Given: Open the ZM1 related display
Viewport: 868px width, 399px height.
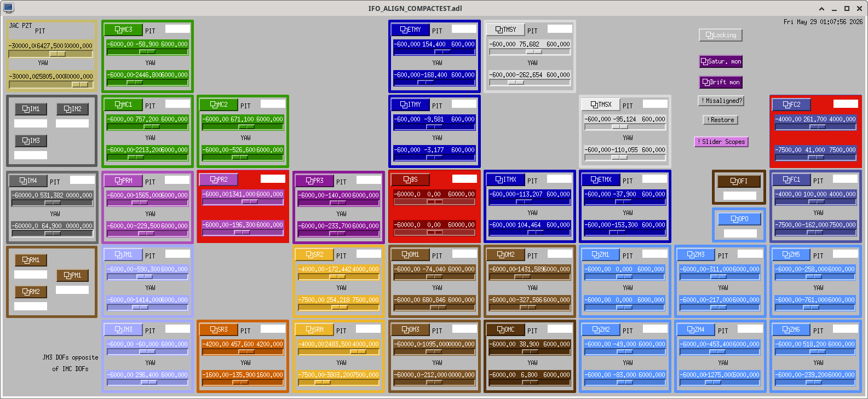Looking at the screenshot, I should point(601,255).
